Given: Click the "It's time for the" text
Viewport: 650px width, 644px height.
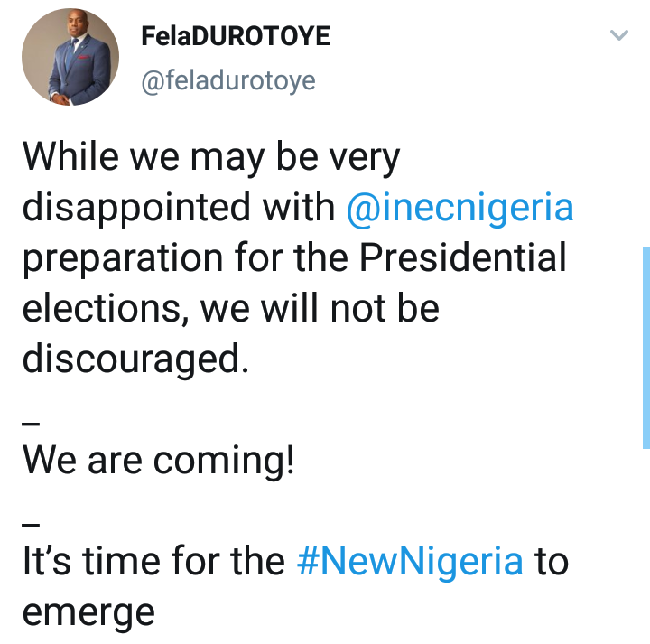Looking at the screenshot, I should [x=153, y=562].
